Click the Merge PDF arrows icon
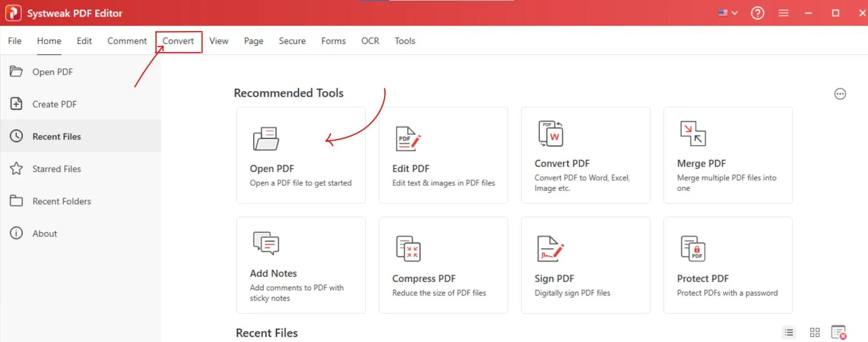 click(x=693, y=133)
